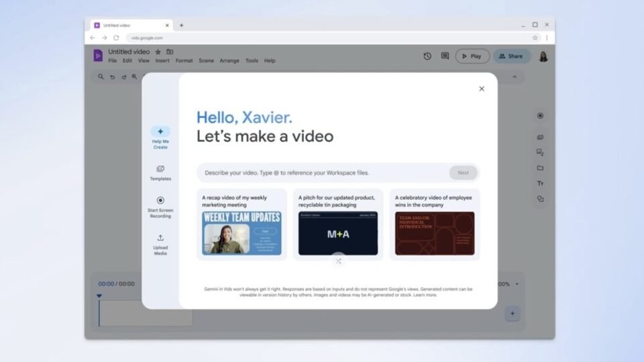Open the Insert menu

click(x=162, y=61)
